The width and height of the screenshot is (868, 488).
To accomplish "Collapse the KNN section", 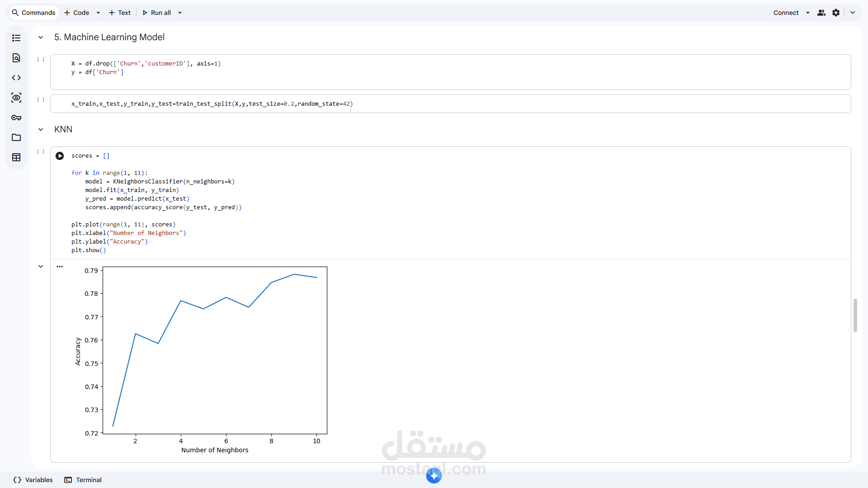I will (x=41, y=130).
